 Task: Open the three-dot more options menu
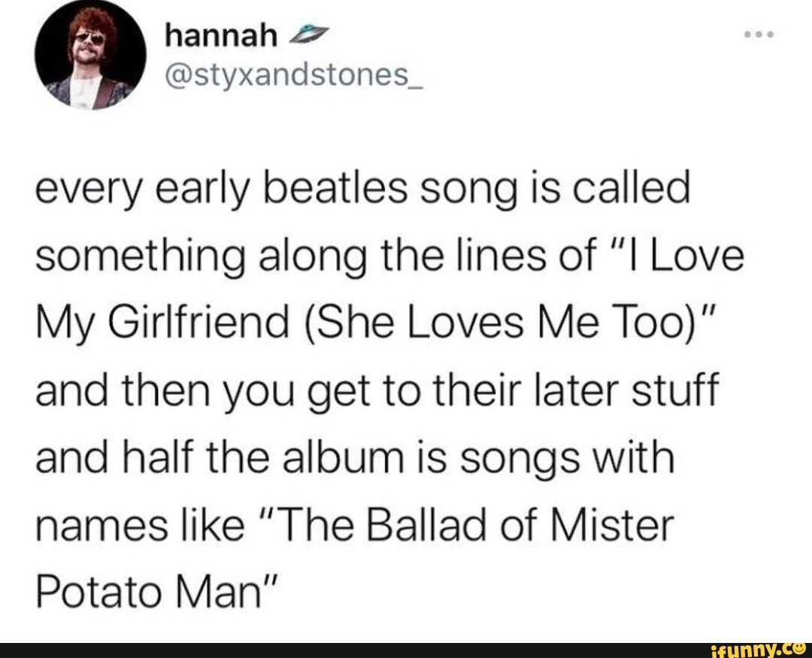(x=759, y=35)
